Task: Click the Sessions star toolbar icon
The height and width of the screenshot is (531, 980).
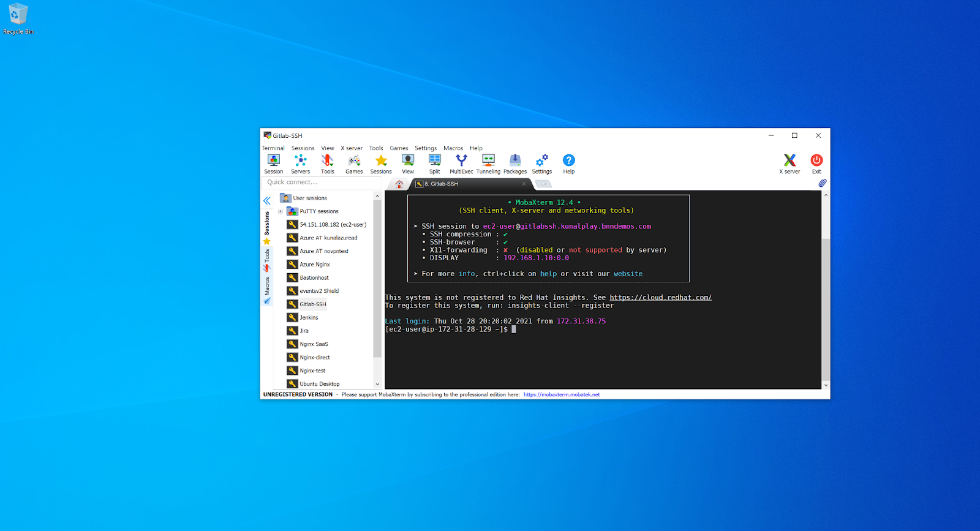Action: (x=381, y=164)
